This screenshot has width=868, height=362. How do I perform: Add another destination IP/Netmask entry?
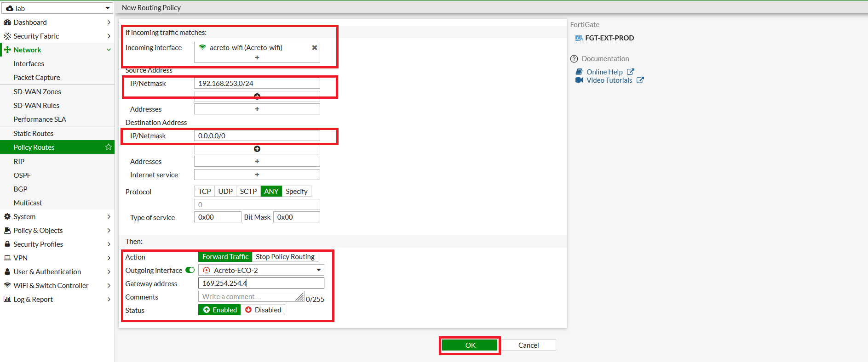point(257,149)
